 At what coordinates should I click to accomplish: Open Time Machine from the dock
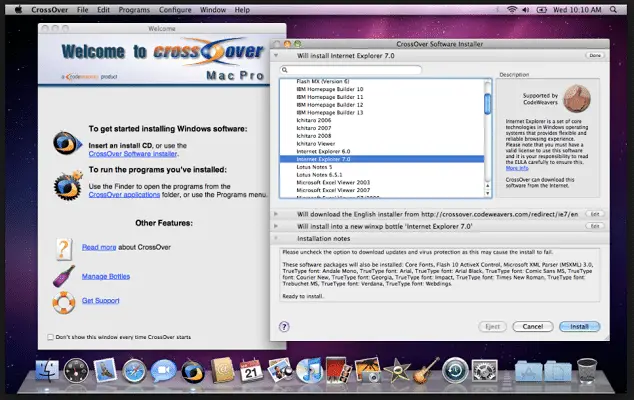pos(455,370)
